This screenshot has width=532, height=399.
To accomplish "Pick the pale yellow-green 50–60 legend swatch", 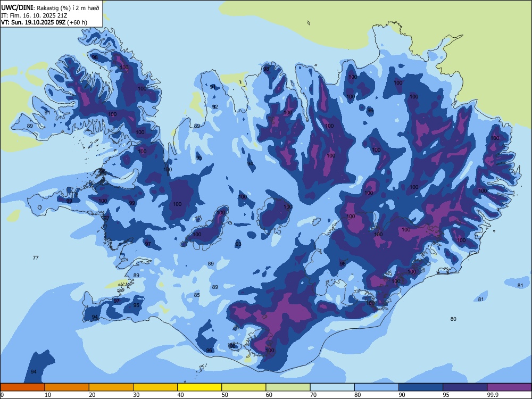I will point(244,387).
